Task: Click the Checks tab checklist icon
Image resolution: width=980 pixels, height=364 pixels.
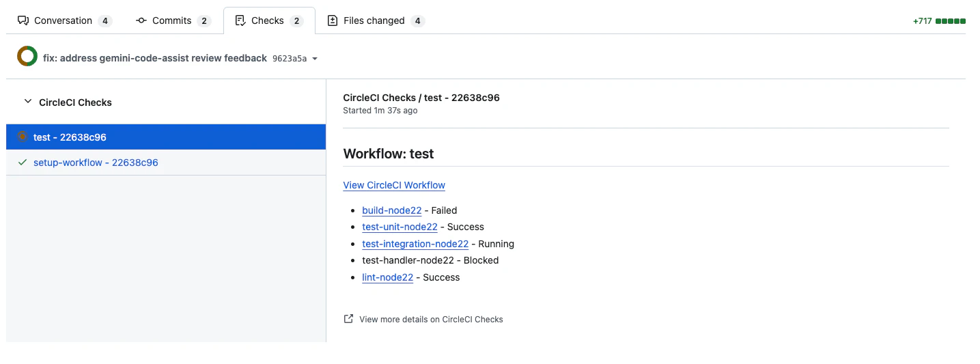Action: (240, 20)
